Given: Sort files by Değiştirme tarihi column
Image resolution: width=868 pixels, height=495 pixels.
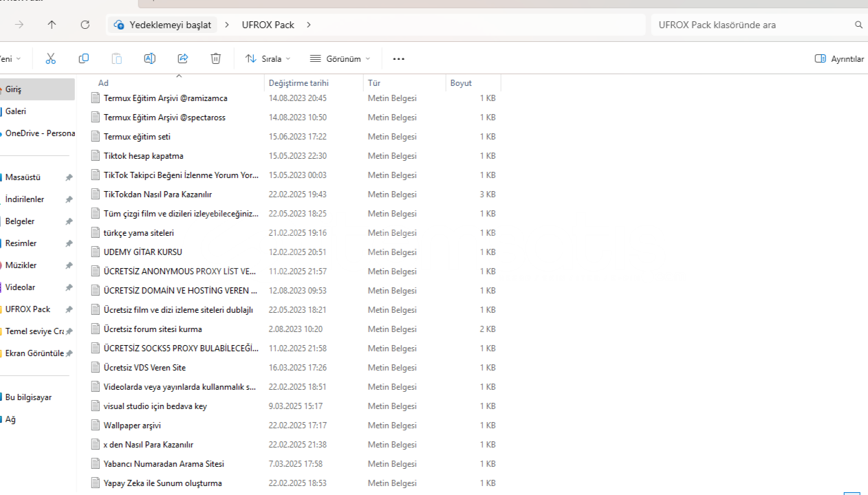Looking at the screenshot, I should click(299, 83).
